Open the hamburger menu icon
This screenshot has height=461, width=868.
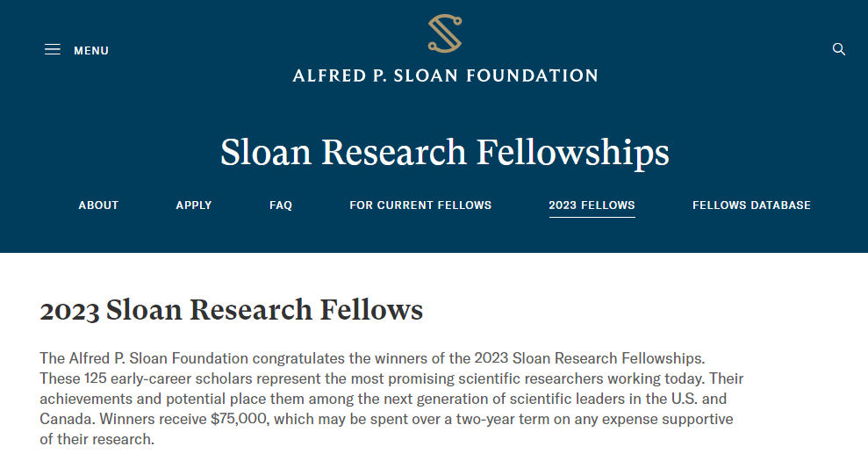53,49
